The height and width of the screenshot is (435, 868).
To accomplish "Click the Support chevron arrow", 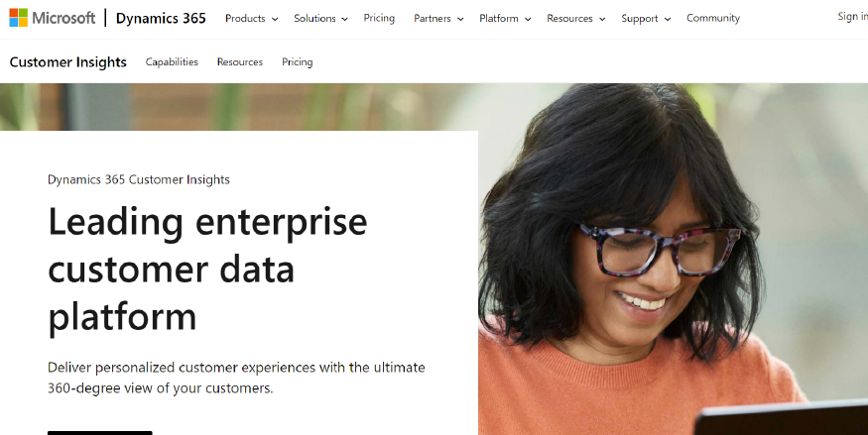I will [x=668, y=19].
